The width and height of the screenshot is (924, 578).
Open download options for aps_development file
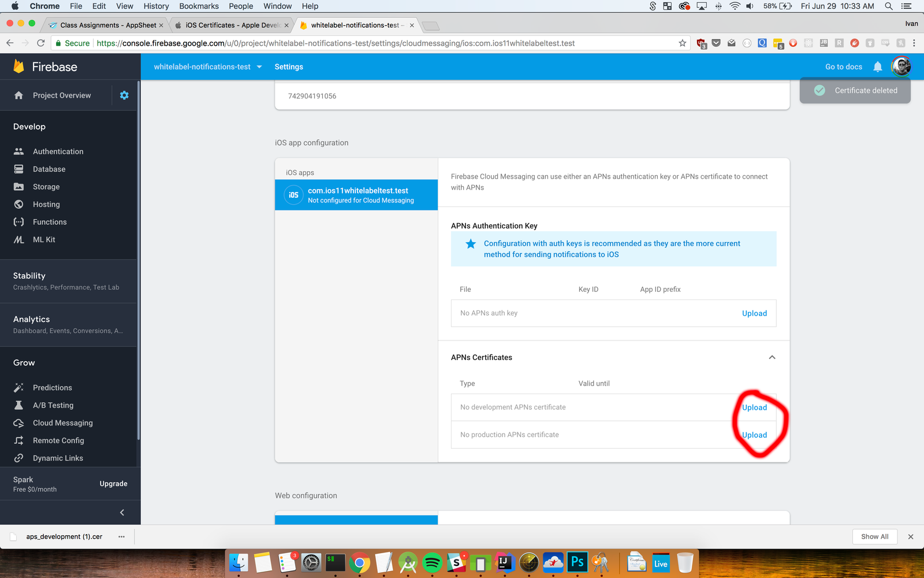(x=121, y=537)
